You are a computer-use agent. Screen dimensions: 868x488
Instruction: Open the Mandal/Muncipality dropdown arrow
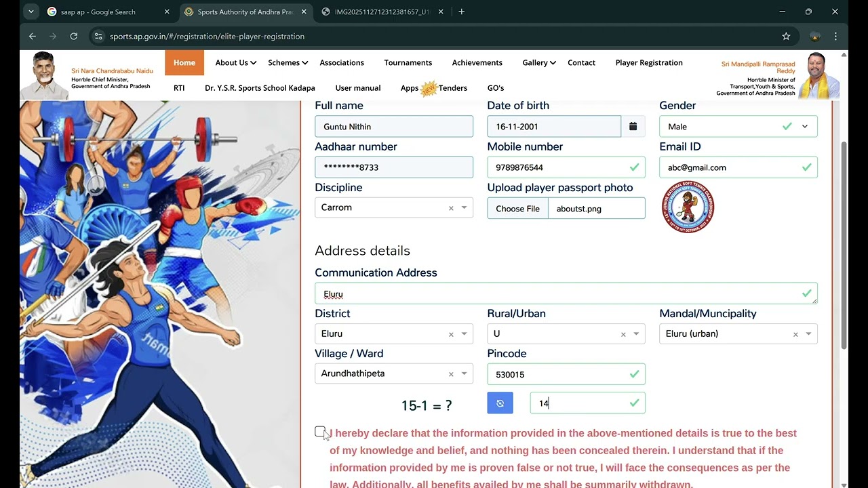[808, 334]
